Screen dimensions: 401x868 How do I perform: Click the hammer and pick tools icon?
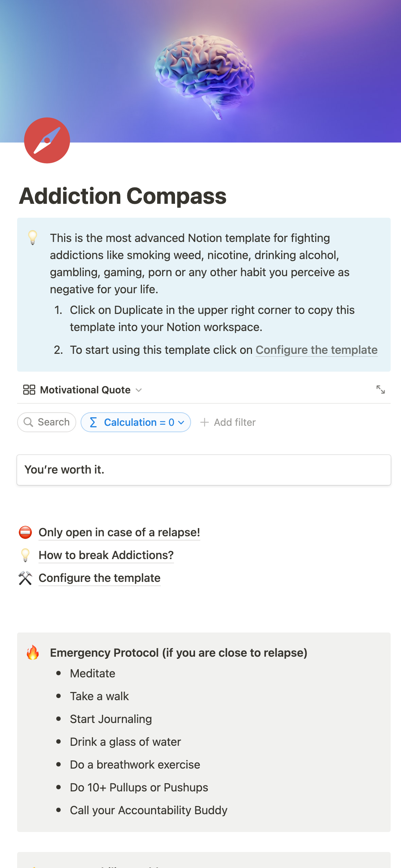25,578
